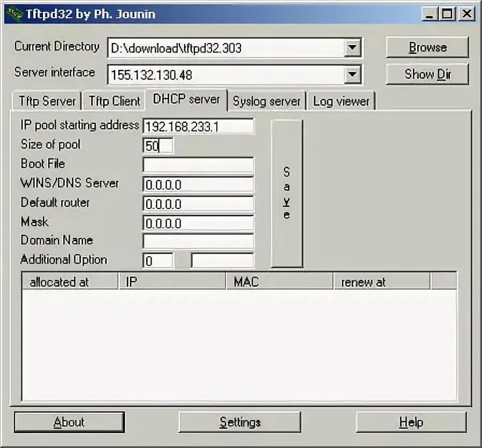
Task: Close the Tftpd32 window
Action: (467, 14)
